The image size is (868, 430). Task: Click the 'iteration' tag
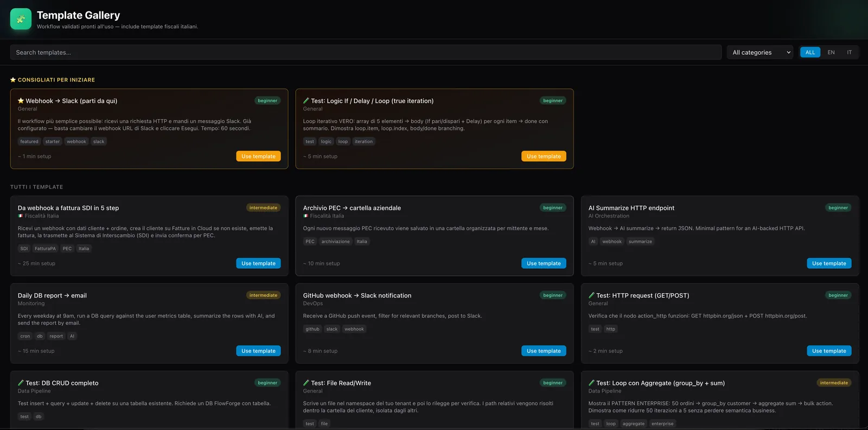[x=363, y=142]
